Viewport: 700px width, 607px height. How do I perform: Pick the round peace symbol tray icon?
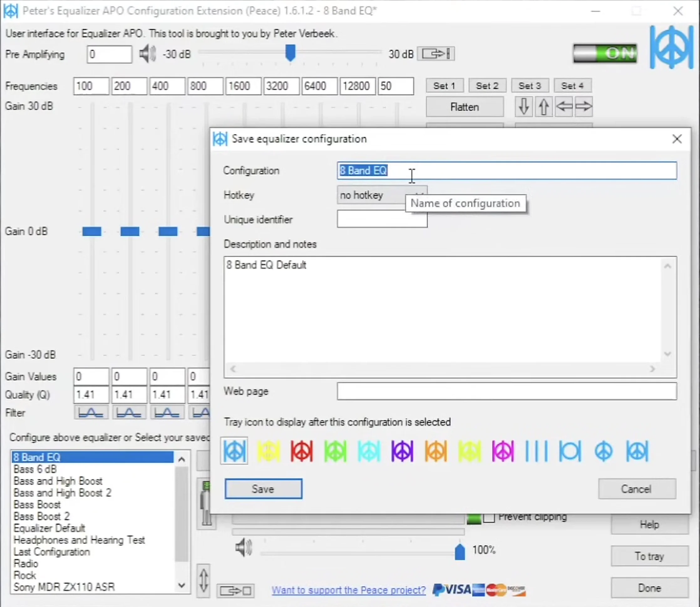click(x=603, y=451)
